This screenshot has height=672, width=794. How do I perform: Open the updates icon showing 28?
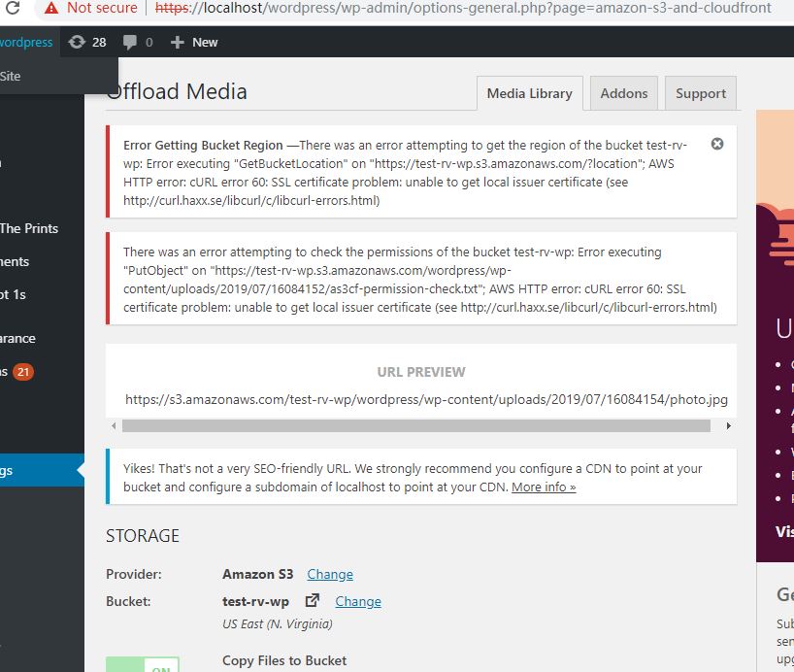(77, 42)
